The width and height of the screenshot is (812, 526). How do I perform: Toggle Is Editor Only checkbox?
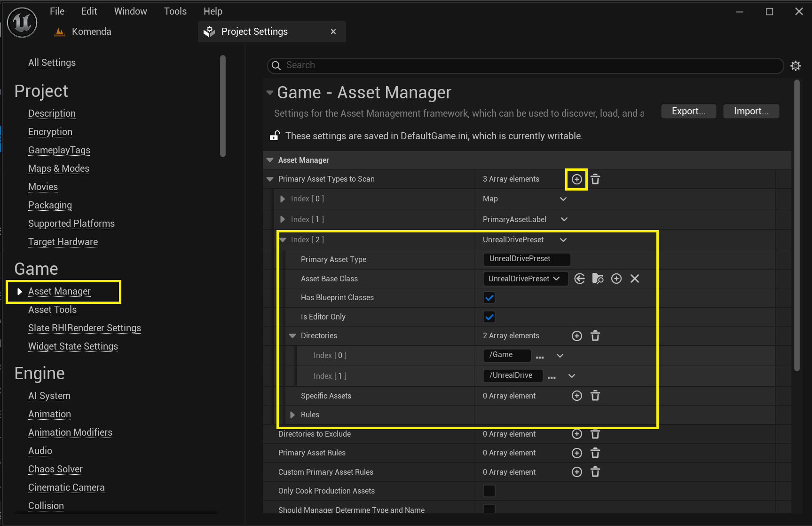489,317
